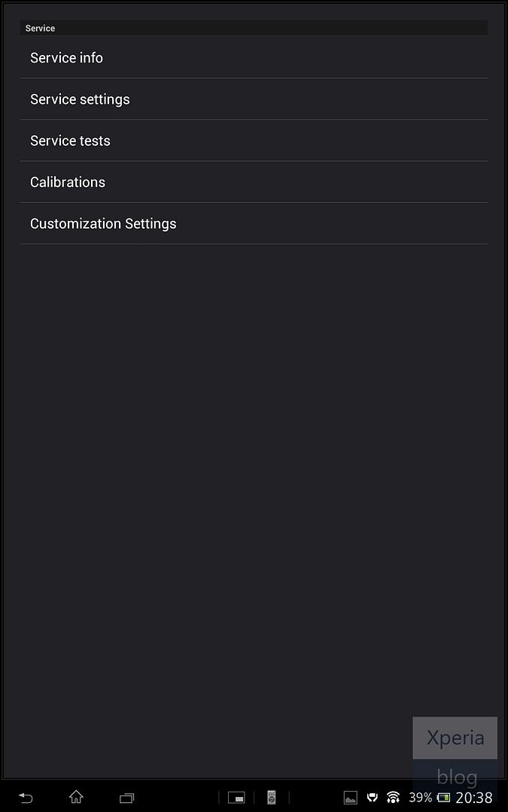Tap the battery status icon

[x=444, y=798]
